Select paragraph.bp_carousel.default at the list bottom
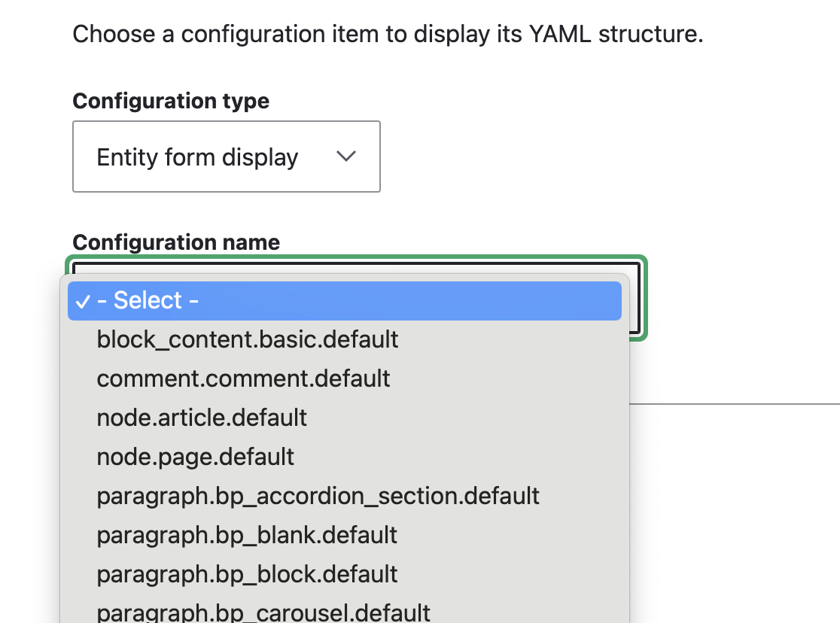The height and width of the screenshot is (623, 840). (x=263, y=612)
